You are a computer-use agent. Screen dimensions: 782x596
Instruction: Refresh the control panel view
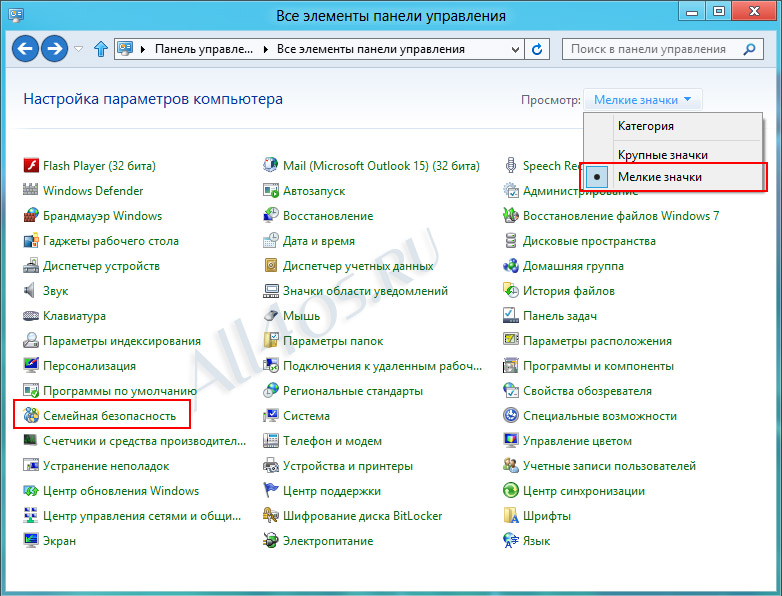537,49
